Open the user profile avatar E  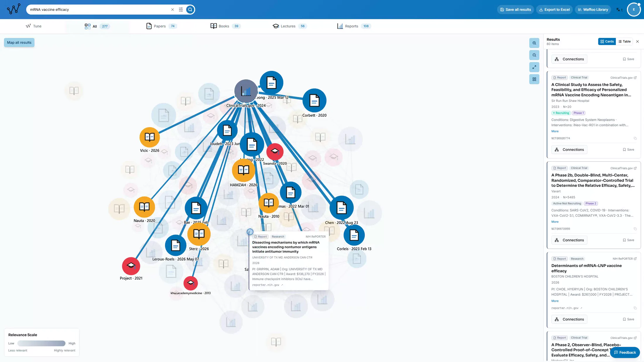[634, 10]
